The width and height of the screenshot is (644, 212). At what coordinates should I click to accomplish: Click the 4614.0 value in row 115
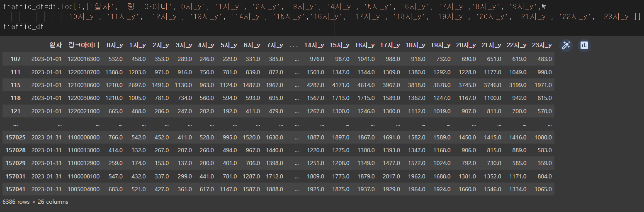click(x=365, y=85)
